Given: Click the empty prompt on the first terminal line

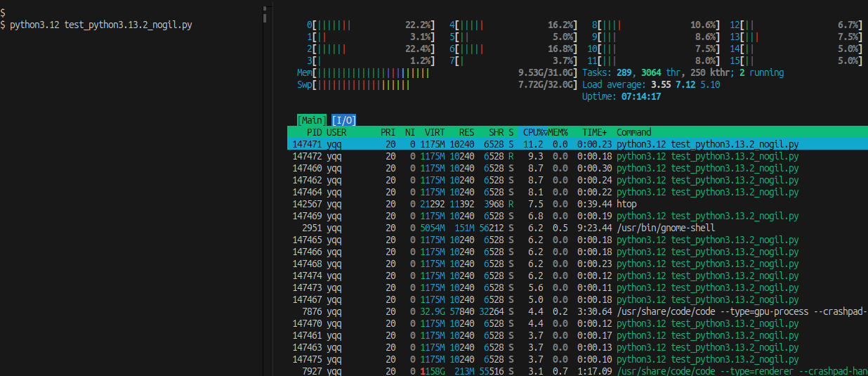Looking at the screenshot, I should (x=3, y=13).
